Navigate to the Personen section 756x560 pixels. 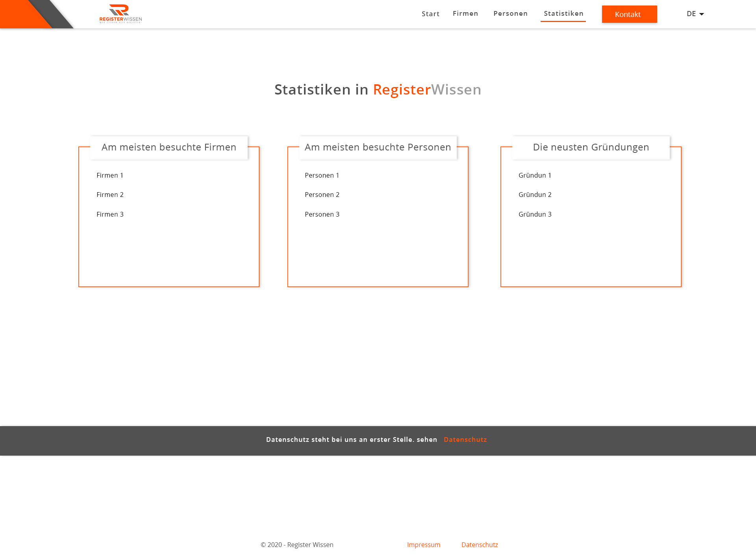[510, 13]
